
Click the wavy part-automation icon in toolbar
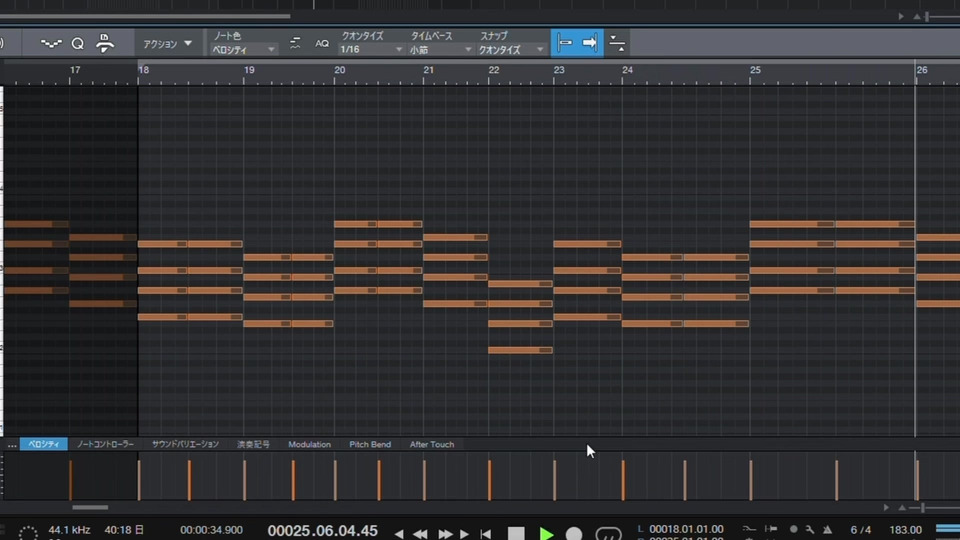[51, 43]
